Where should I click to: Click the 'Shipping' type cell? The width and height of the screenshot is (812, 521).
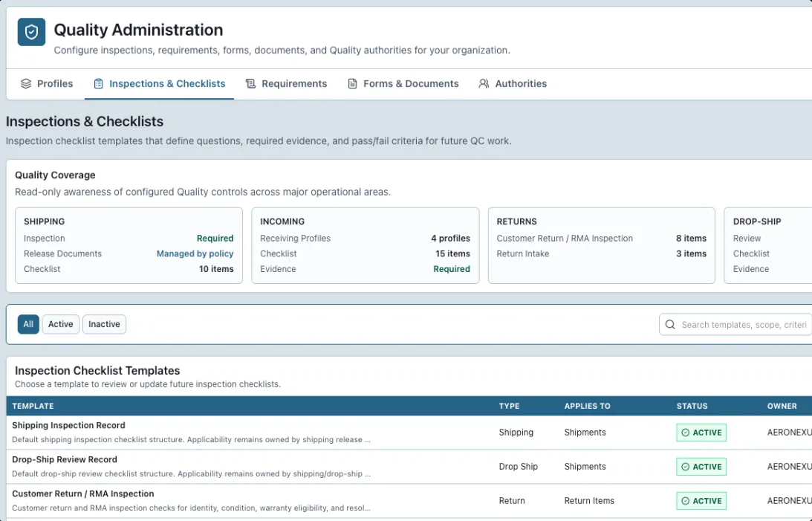pyautogui.click(x=516, y=433)
